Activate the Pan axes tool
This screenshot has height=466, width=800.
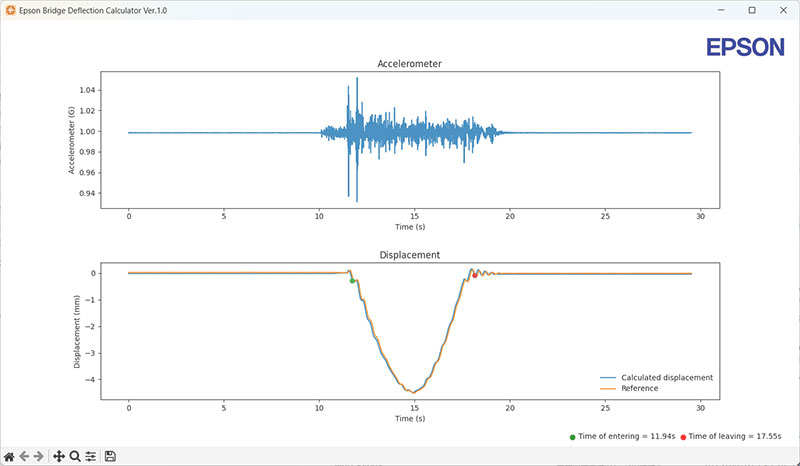(59, 456)
